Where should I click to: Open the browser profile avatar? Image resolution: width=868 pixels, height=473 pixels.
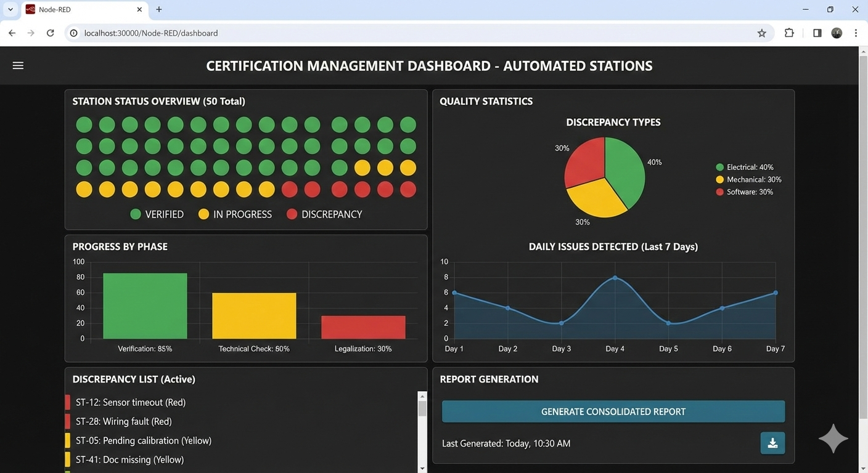837,33
